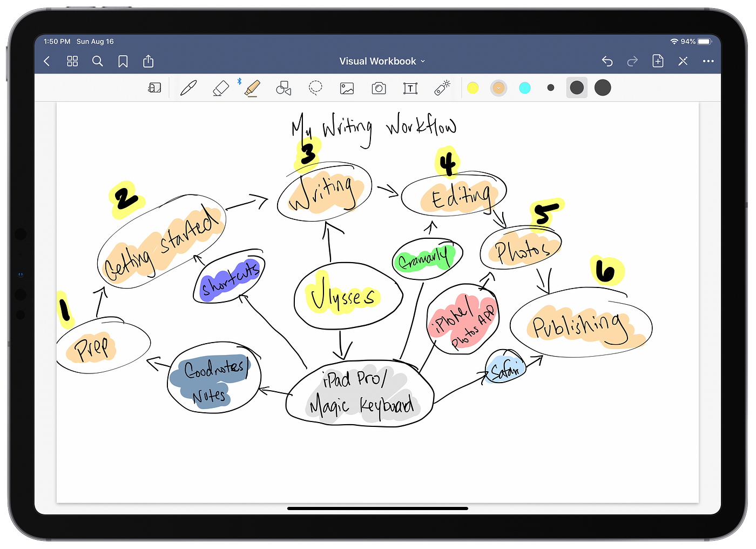The height and width of the screenshot is (549, 756).
Task: Tap the purple 'shortcuts' bubble
Action: click(x=229, y=276)
